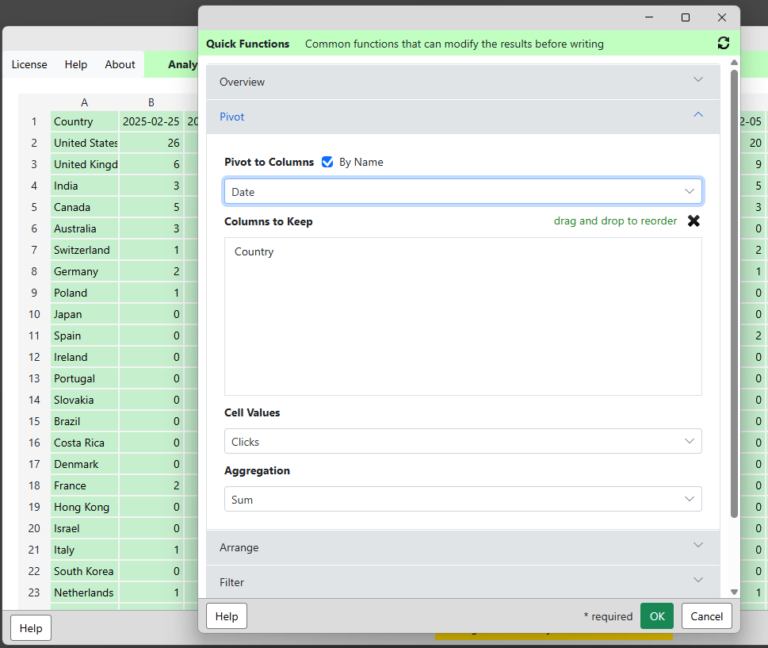This screenshot has height=648, width=768.
Task: Select the Canada cell
Action: coord(84,207)
